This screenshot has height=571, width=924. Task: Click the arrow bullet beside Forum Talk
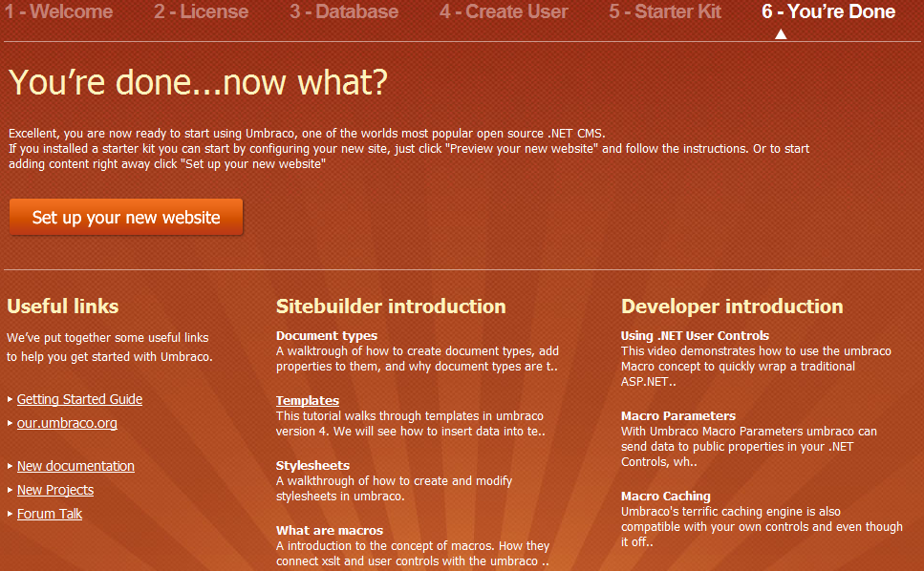[x=10, y=514]
